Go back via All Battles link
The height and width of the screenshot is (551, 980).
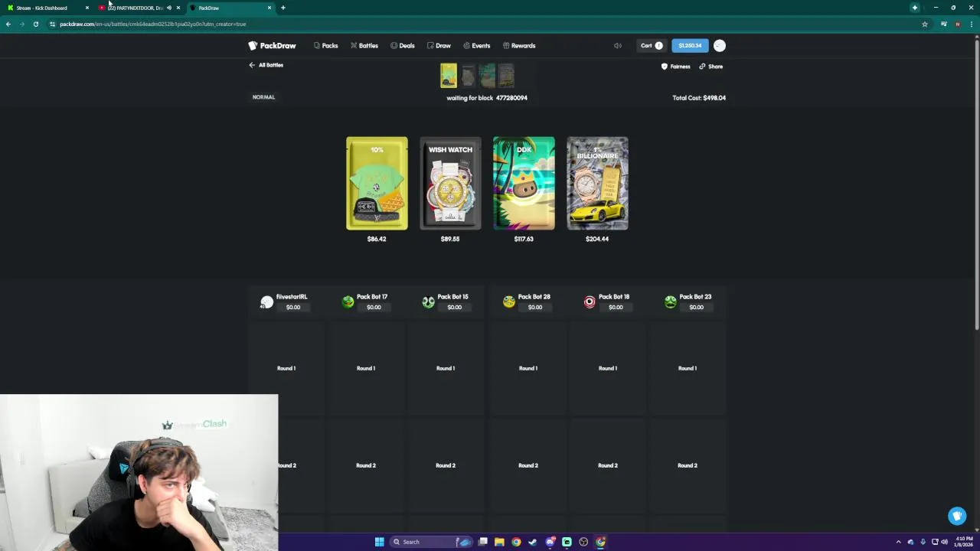coord(266,65)
